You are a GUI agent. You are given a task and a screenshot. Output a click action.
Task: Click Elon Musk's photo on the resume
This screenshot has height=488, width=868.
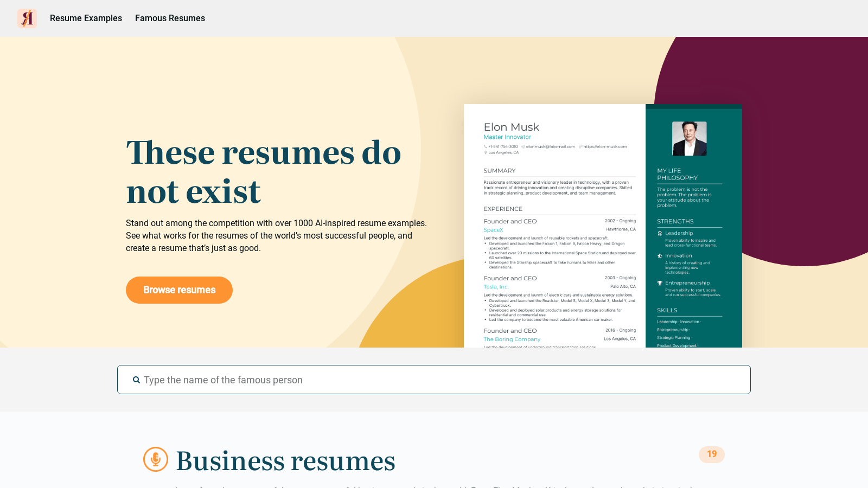tap(689, 139)
